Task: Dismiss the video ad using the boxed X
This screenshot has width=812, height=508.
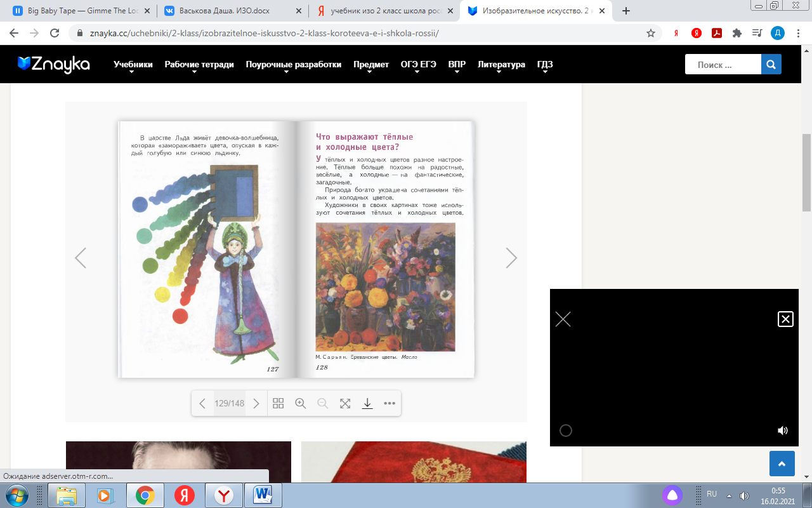Action: coord(785,319)
